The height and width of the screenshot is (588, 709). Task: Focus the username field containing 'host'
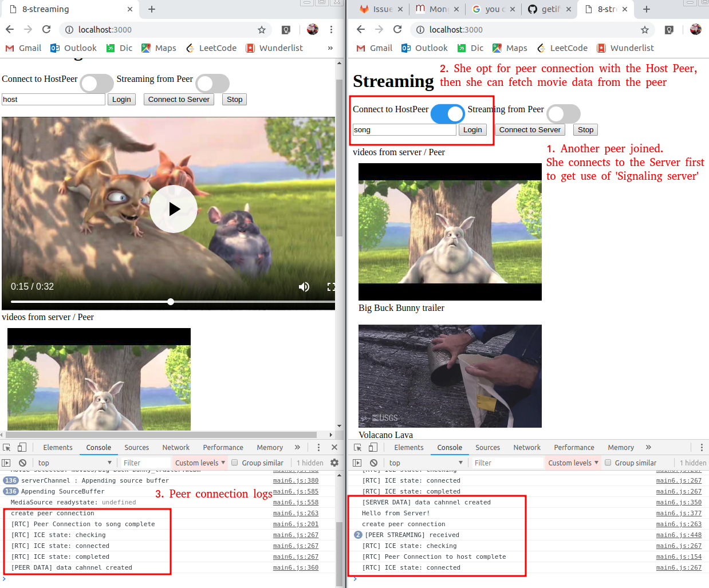click(x=53, y=99)
